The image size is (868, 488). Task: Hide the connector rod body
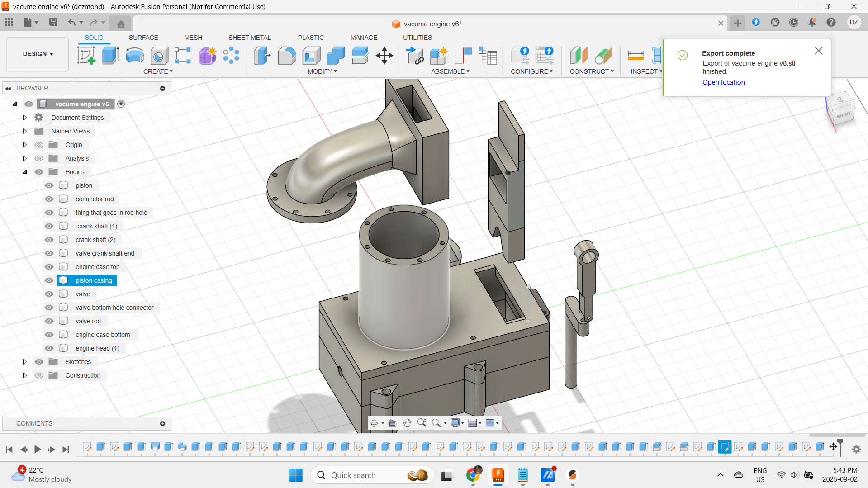[x=49, y=199]
